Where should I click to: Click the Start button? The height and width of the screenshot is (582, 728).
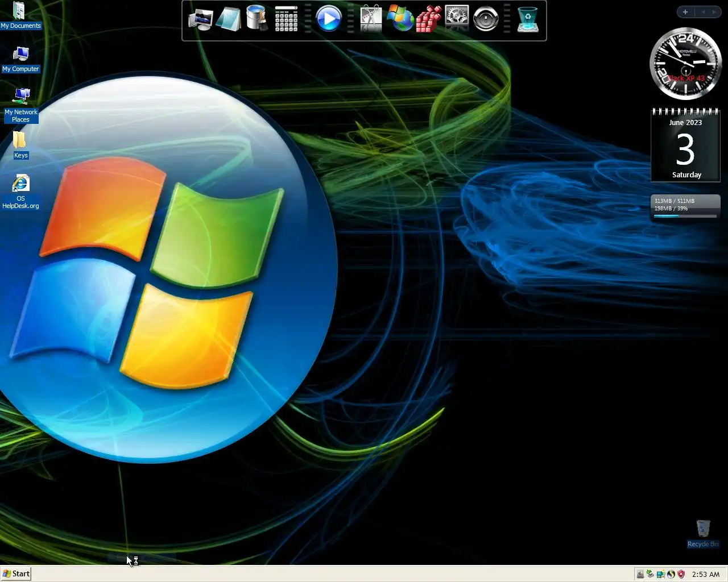click(x=16, y=573)
